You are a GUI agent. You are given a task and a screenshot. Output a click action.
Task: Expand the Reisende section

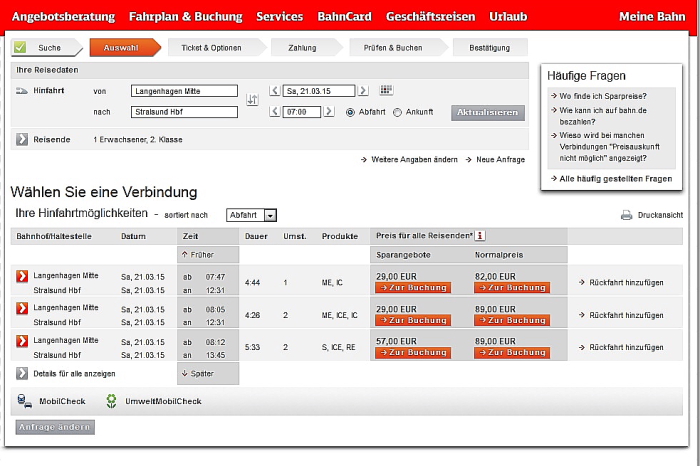(x=22, y=139)
